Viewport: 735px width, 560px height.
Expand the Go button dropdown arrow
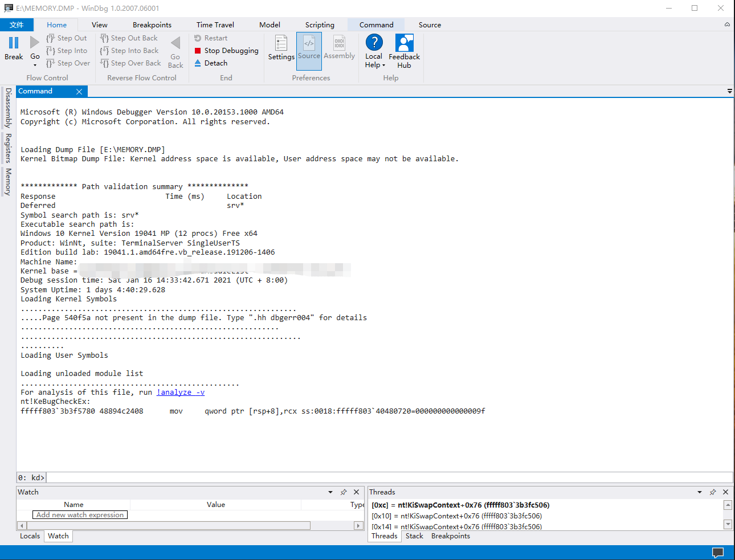click(35, 65)
